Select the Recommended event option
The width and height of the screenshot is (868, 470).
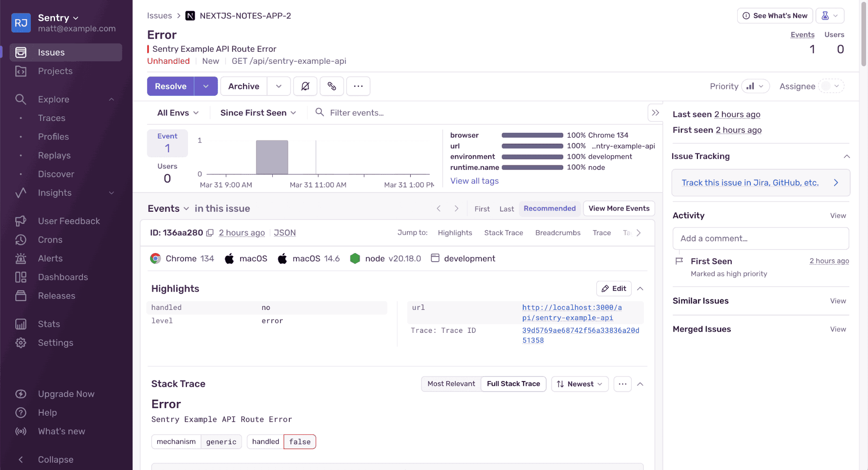coord(549,209)
